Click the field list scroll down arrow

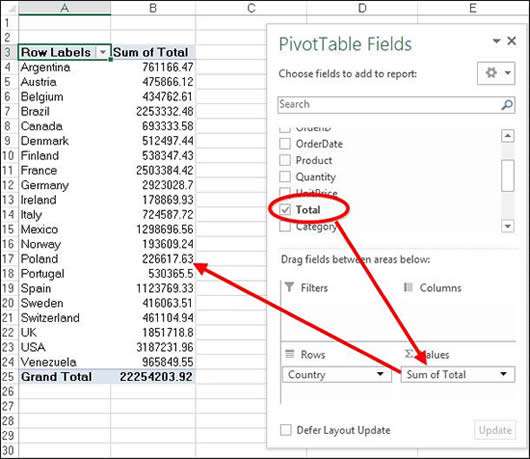point(507,226)
